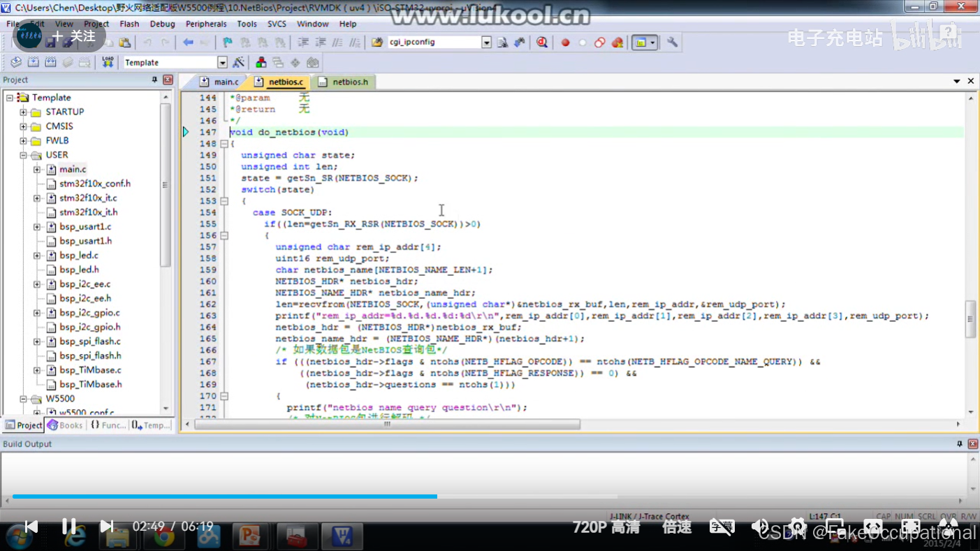Open the video player settings gear
Image resolution: width=980 pixels, height=551 pixels.
[798, 526]
